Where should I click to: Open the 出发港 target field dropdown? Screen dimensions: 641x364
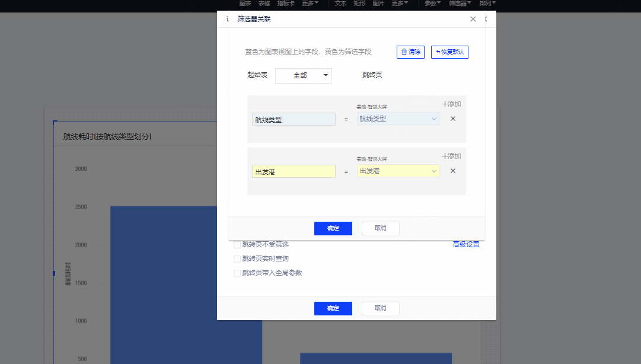pos(398,171)
